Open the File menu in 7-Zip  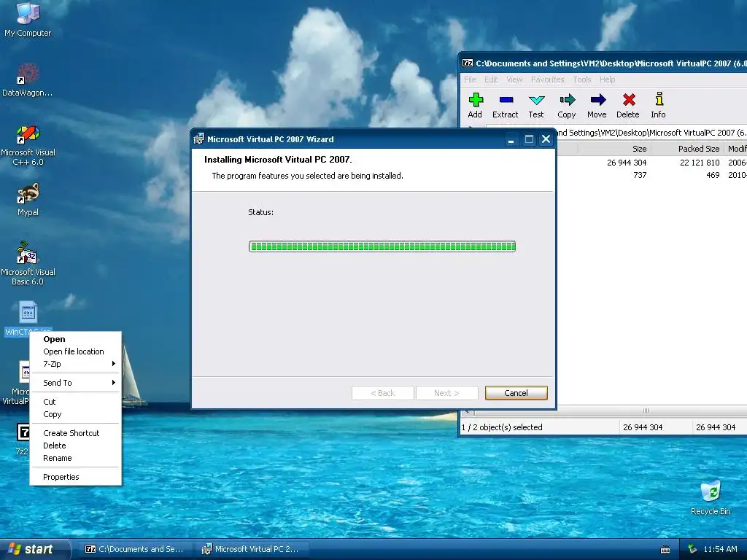click(x=470, y=79)
